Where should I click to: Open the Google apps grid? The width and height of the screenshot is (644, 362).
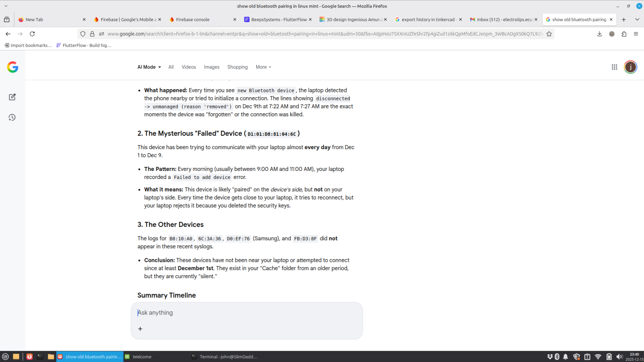pyautogui.click(x=614, y=67)
